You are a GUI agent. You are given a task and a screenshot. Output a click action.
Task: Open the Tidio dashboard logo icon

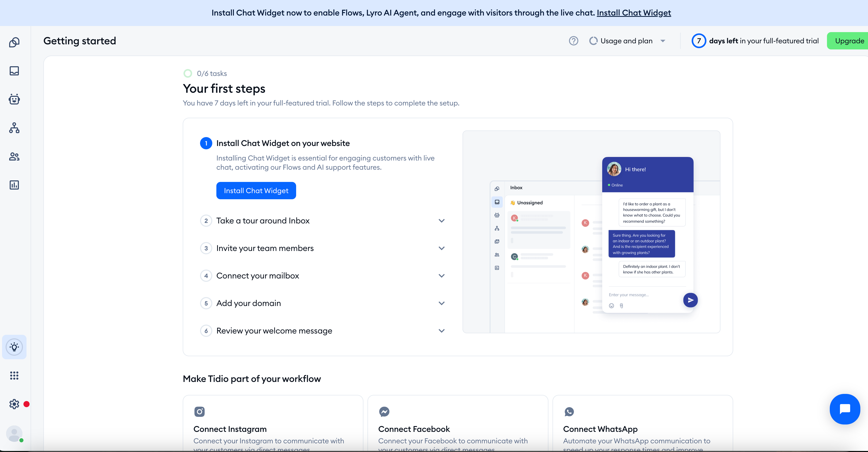[x=14, y=42]
